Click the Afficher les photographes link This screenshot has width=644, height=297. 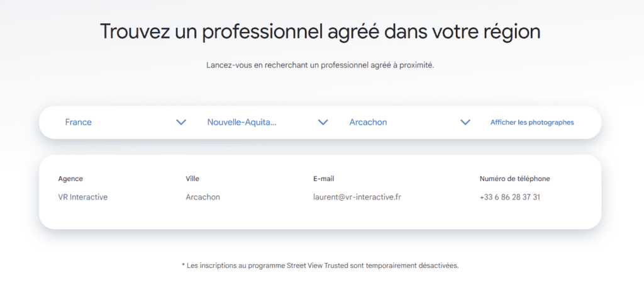tap(532, 123)
